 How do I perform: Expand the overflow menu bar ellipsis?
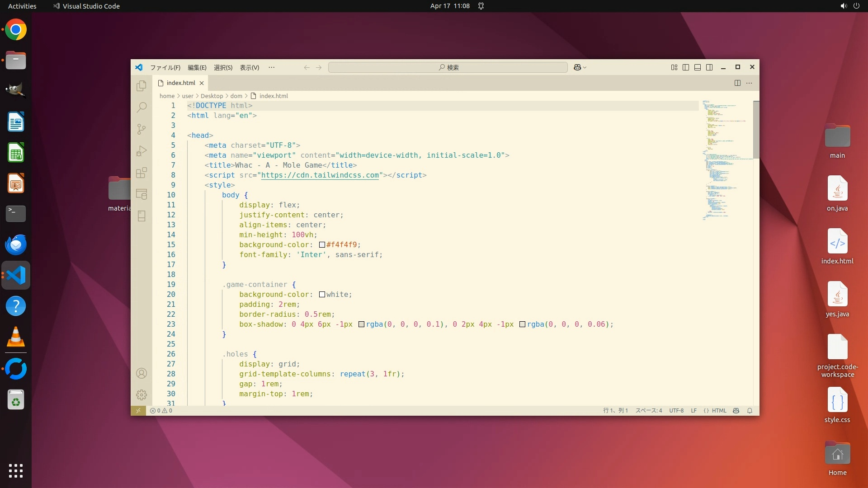tap(271, 67)
